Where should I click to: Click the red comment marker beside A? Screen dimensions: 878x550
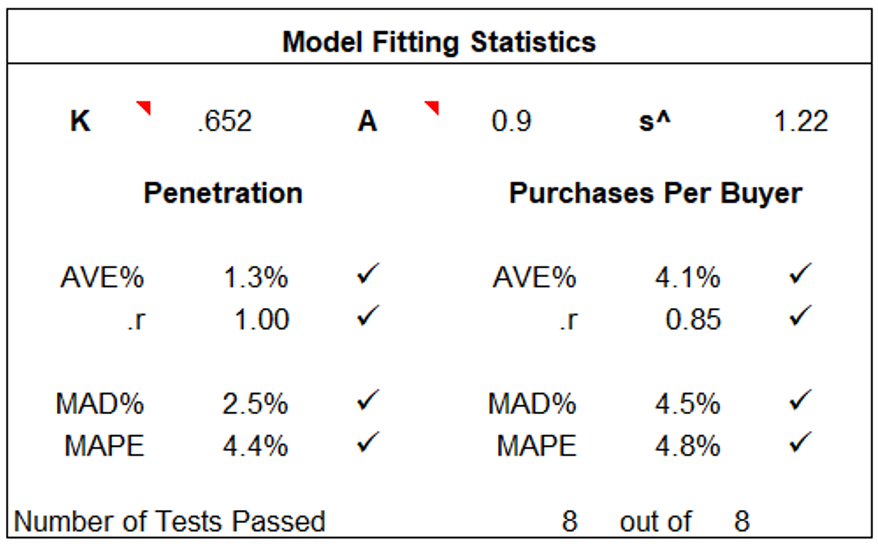point(432,107)
